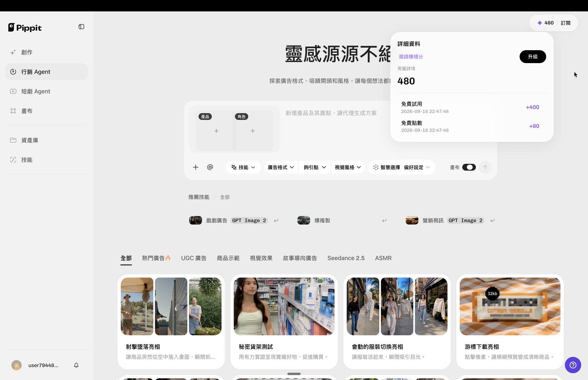Click the 480 credits indicator
Viewport: 588px width, 380px height.
(x=545, y=23)
